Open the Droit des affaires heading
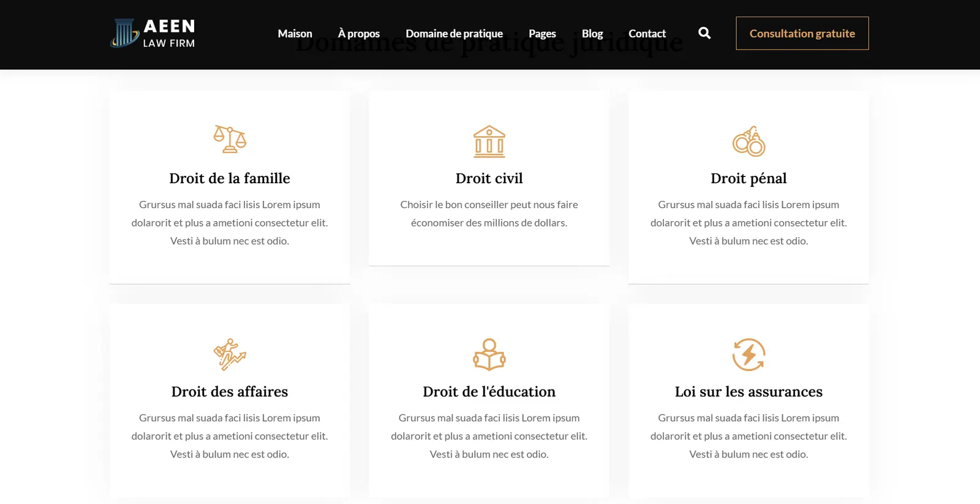The width and height of the screenshot is (980, 504). click(230, 391)
